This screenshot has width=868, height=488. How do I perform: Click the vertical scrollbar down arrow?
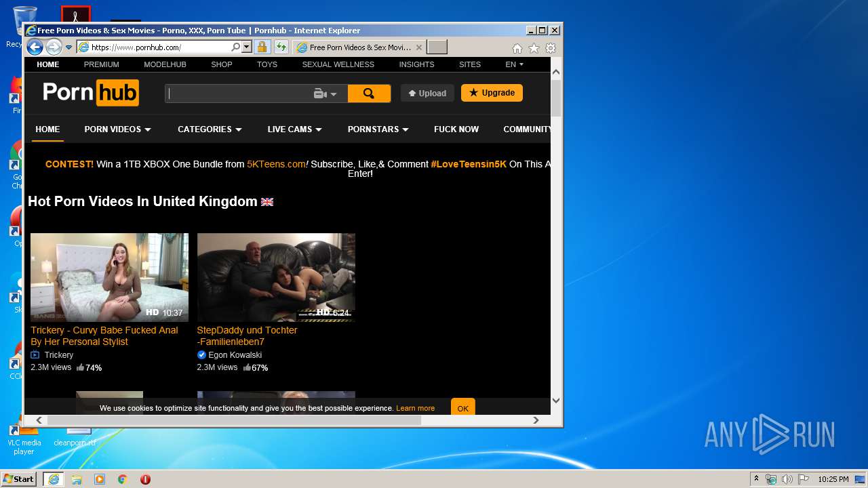click(556, 400)
